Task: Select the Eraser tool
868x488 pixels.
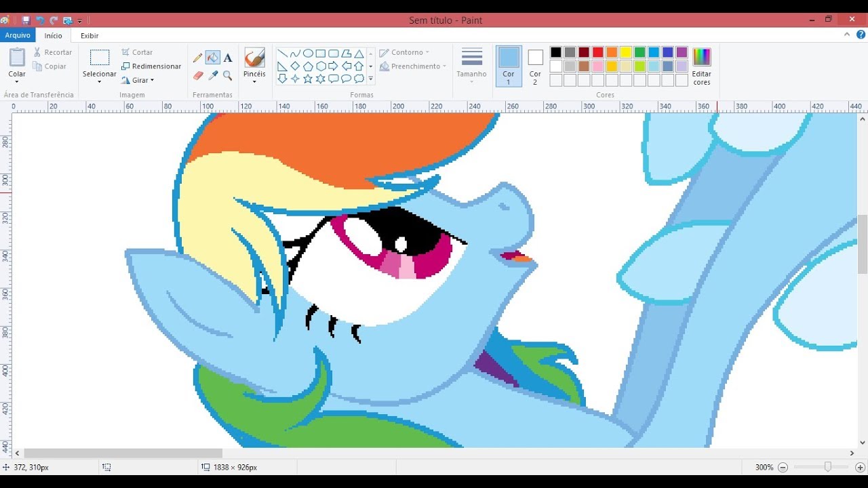Action: coord(198,75)
